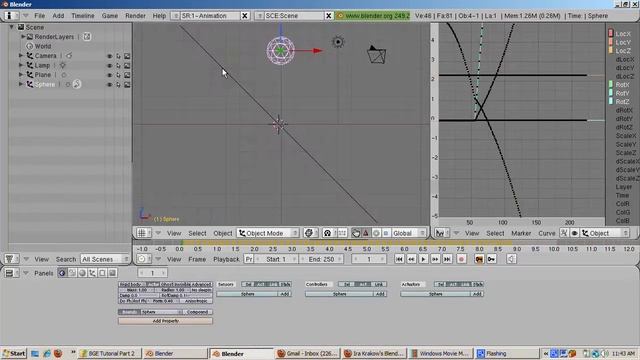The height and width of the screenshot is (360, 640).
Task: Click the World icon in outliner
Action: click(x=29, y=46)
